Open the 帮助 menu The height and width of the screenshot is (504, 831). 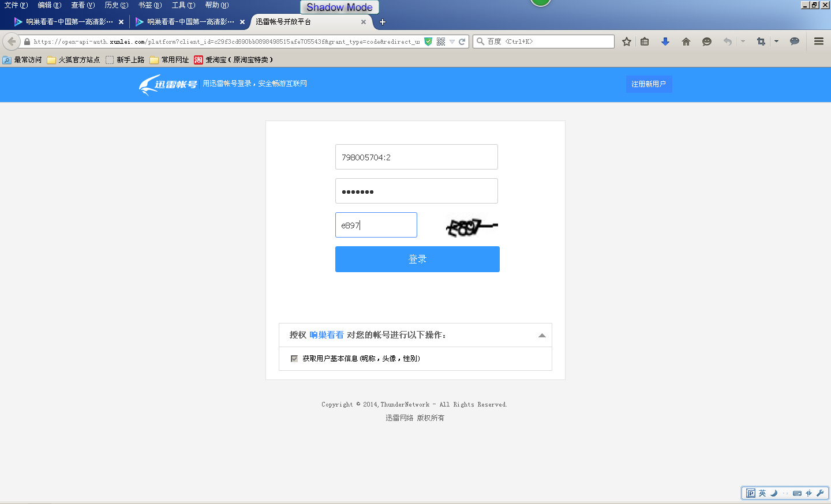(216, 5)
